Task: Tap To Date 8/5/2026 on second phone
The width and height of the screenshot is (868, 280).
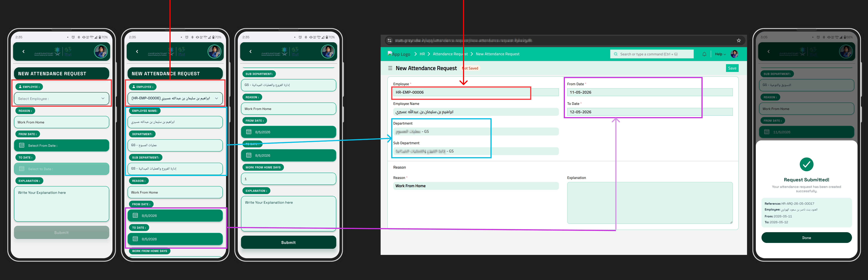Action: (175, 239)
